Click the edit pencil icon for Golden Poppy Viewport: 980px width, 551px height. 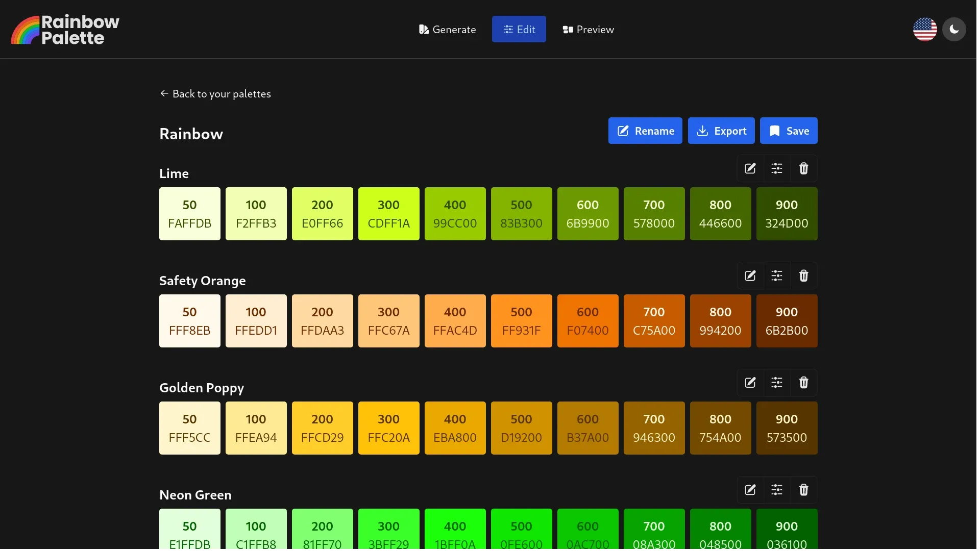[x=750, y=383]
